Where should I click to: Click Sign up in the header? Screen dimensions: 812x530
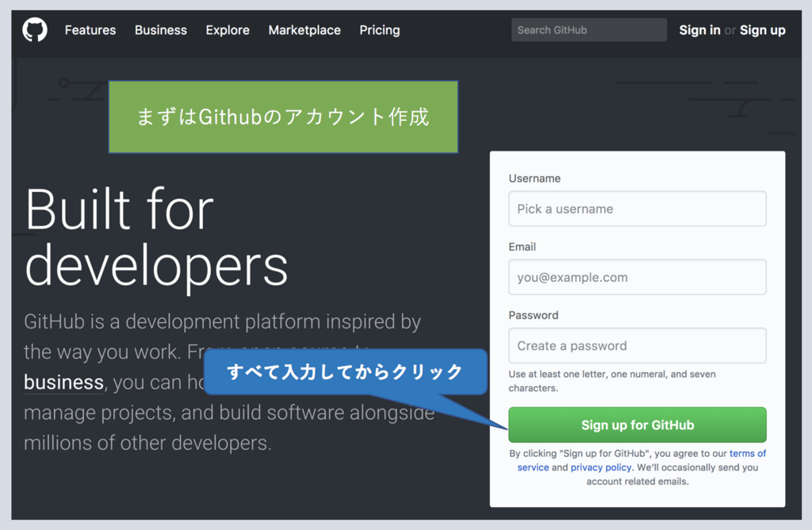762,30
